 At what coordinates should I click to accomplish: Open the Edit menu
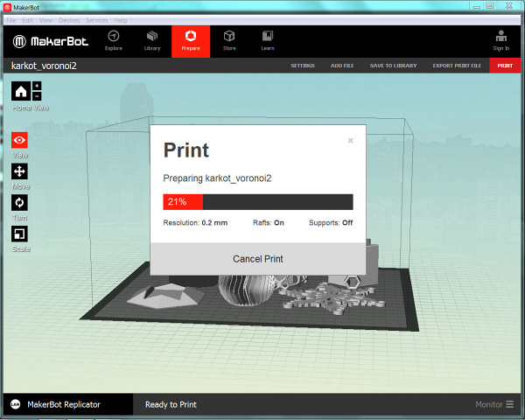pyautogui.click(x=27, y=20)
